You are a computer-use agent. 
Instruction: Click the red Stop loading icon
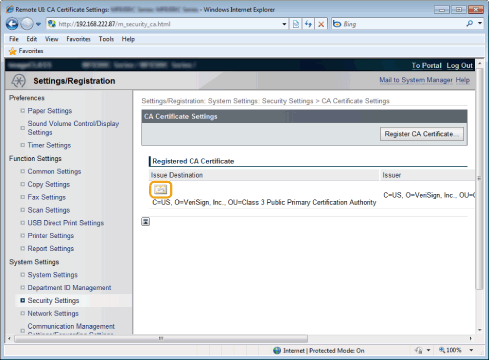(321, 24)
